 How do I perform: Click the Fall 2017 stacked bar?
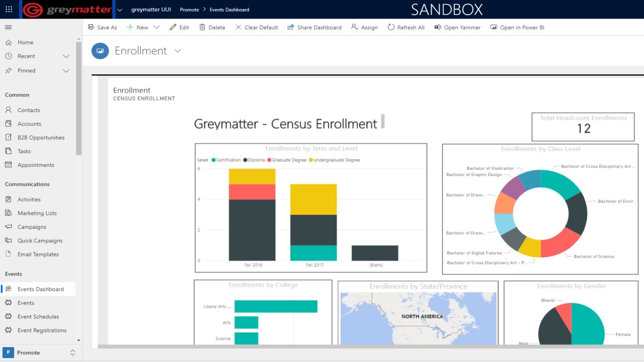click(x=313, y=222)
